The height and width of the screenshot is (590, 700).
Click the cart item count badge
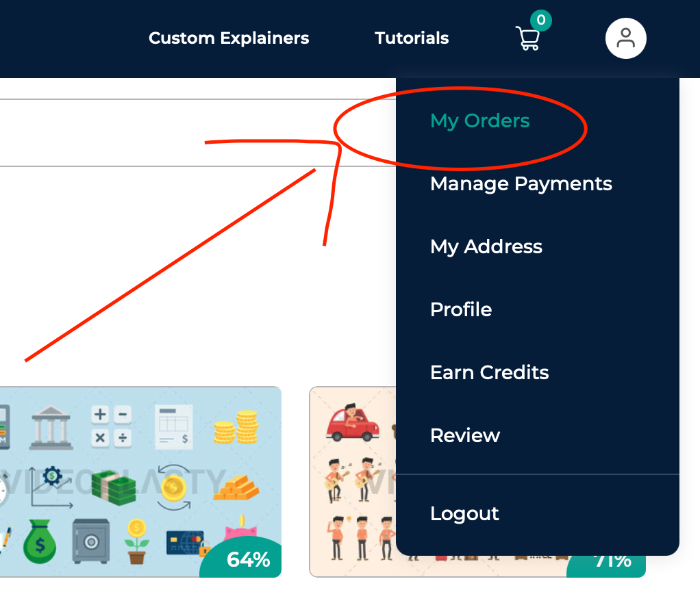(x=541, y=20)
